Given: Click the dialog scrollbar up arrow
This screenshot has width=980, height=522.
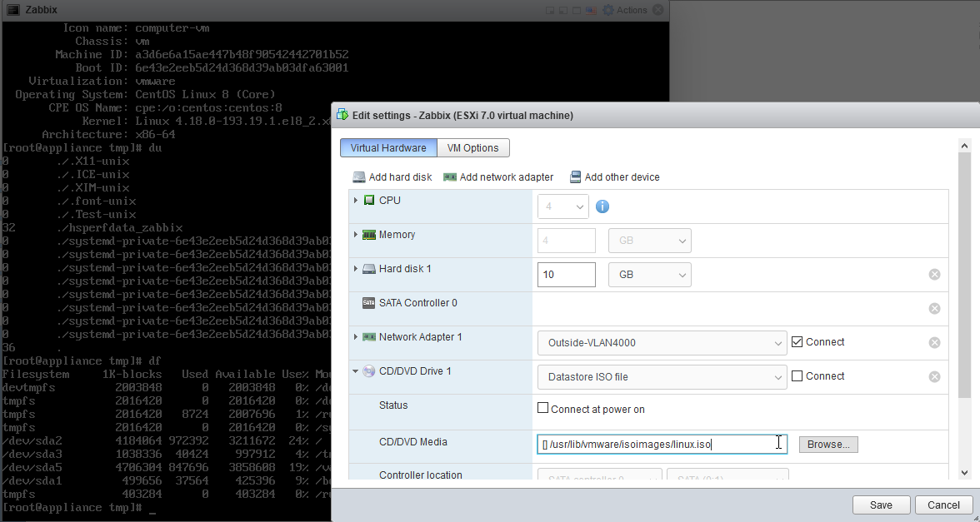Looking at the screenshot, I should (964, 147).
